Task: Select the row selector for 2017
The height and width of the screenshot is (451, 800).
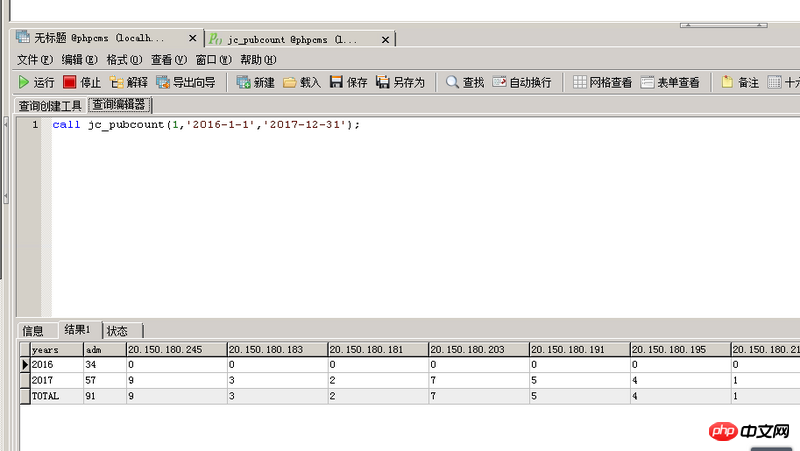Action: point(25,380)
